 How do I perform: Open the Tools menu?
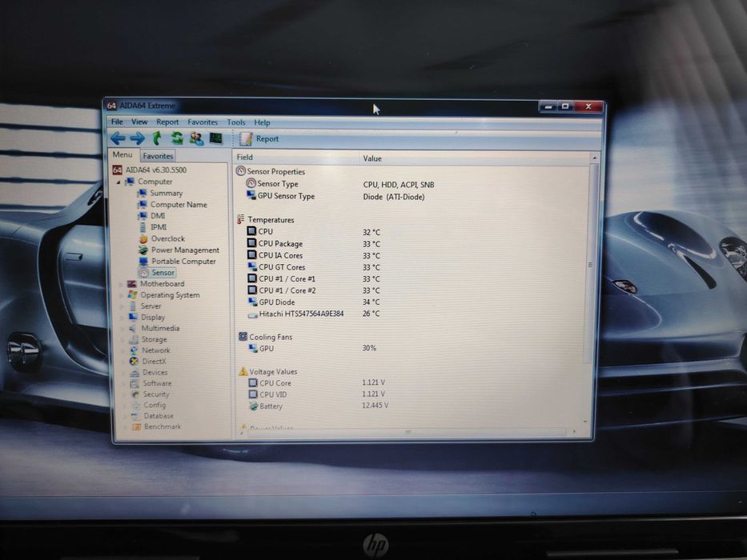tap(236, 122)
